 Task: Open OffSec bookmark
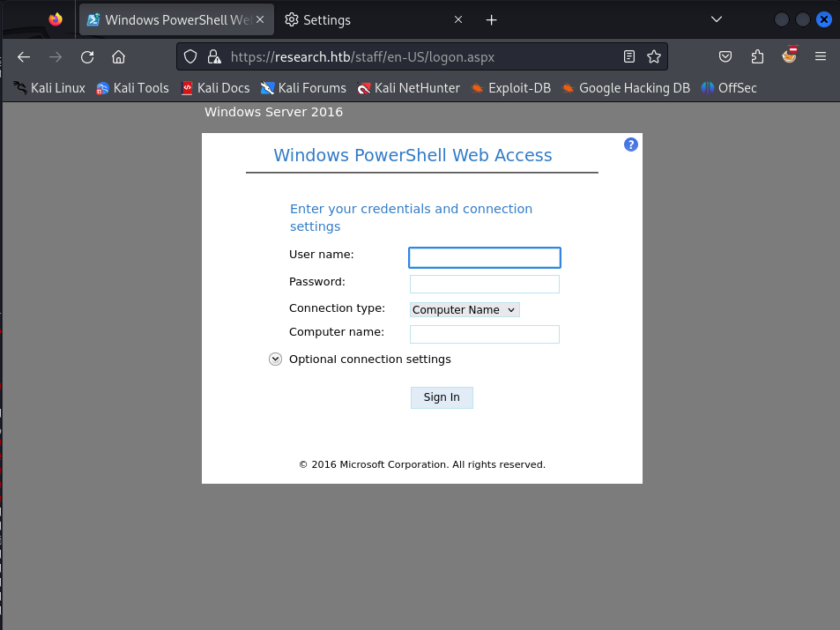point(729,88)
